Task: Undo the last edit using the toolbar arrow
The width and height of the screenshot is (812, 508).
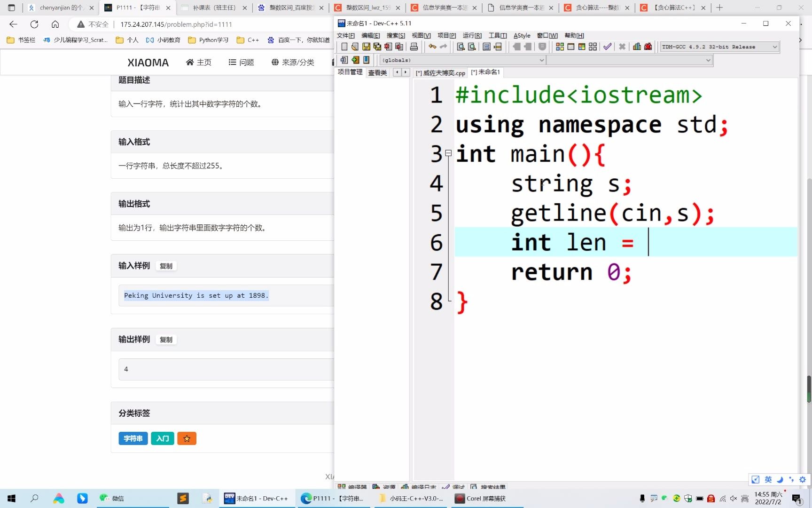Action: [x=432, y=47]
